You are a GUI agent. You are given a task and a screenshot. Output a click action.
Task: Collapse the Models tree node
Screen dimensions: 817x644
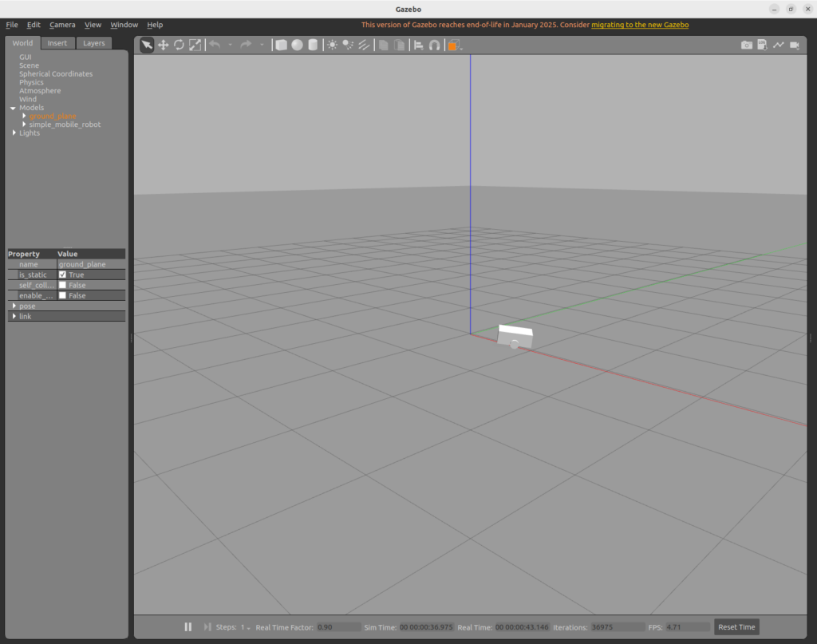(13, 108)
